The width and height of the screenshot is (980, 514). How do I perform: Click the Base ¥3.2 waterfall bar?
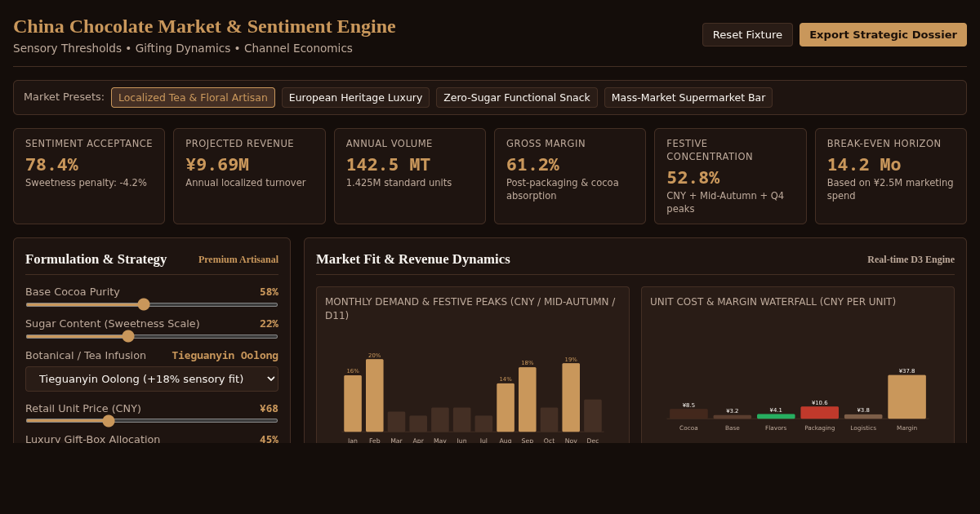point(733,417)
